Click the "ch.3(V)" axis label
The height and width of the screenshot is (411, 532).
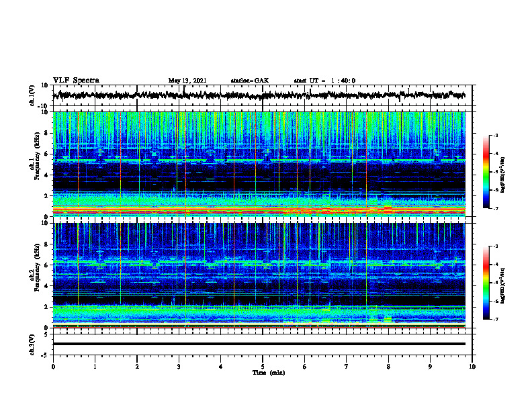(x=32, y=345)
